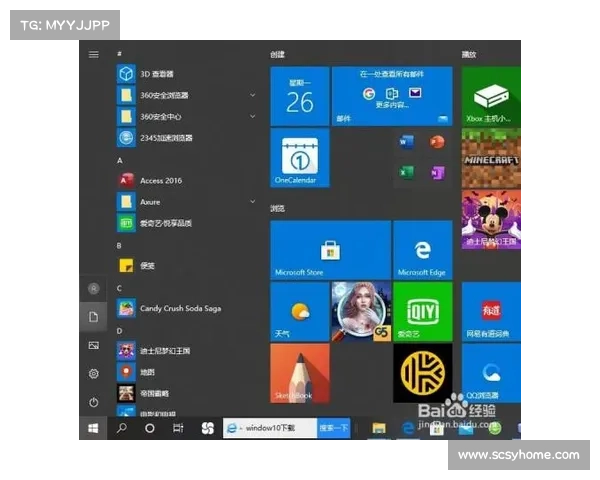Open the user account icon
Screen dimensions: 600x480
tap(94, 288)
